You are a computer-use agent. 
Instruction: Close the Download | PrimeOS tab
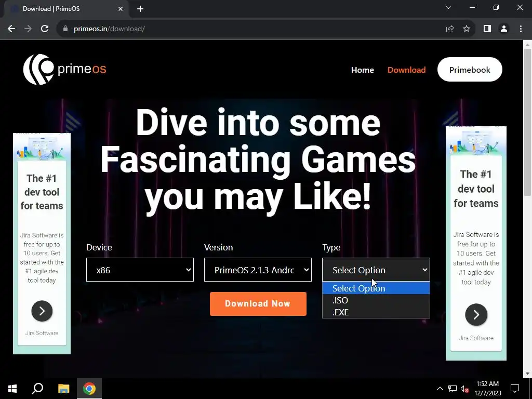click(x=121, y=9)
